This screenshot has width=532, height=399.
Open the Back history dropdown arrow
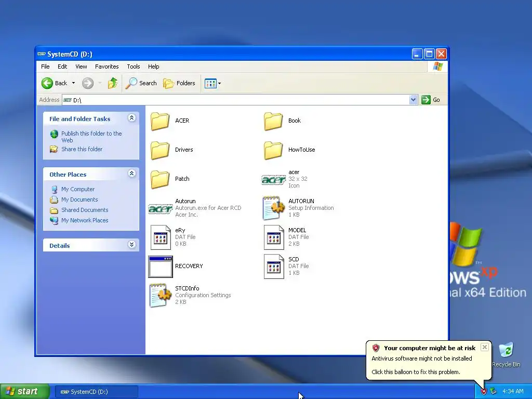point(73,83)
